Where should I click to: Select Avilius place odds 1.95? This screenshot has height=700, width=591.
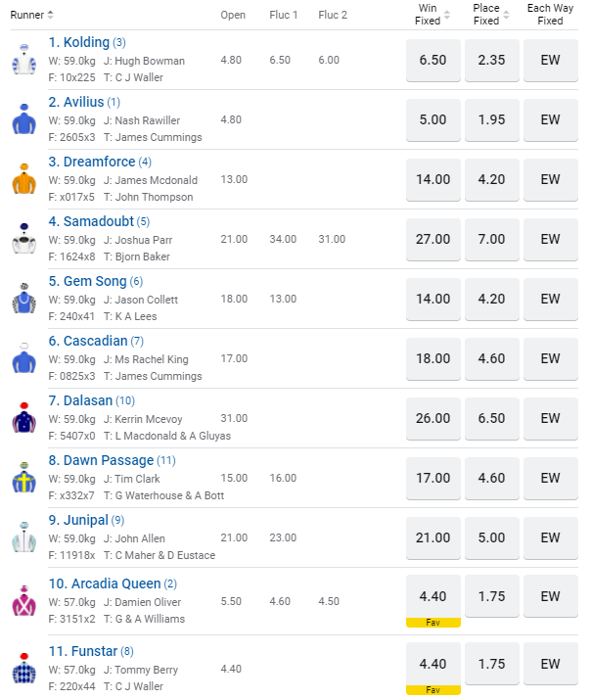(x=491, y=119)
